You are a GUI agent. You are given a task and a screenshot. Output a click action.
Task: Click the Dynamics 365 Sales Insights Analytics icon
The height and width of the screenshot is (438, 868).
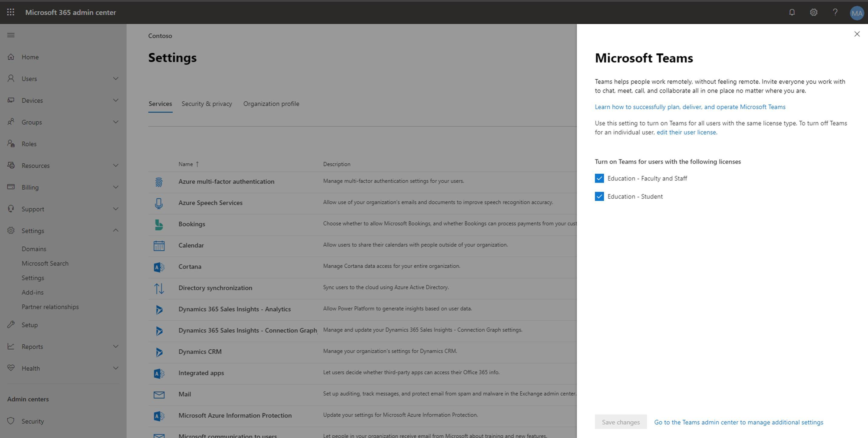click(159, 309)
